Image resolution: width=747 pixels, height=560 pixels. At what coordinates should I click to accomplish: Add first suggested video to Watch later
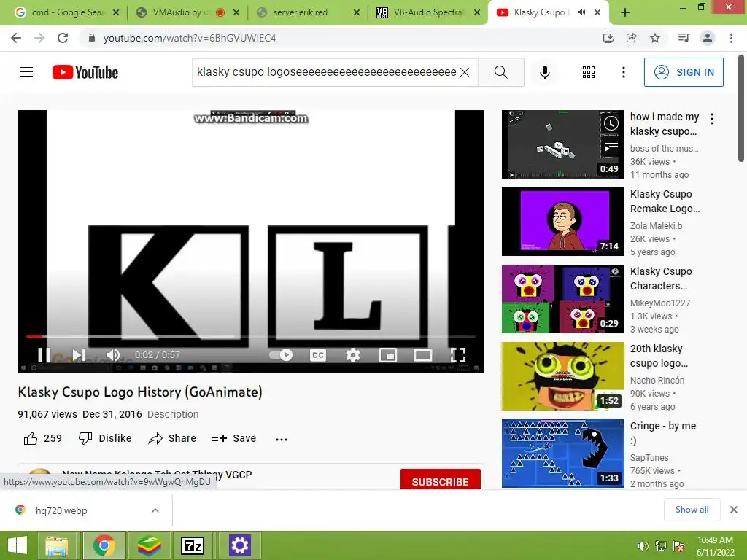(611, 124)
